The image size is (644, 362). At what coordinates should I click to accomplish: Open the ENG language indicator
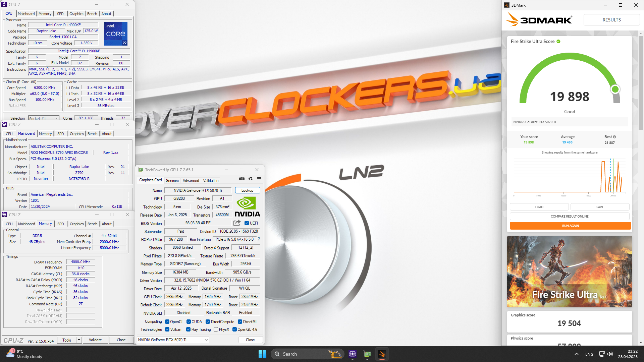click(589, 354)
